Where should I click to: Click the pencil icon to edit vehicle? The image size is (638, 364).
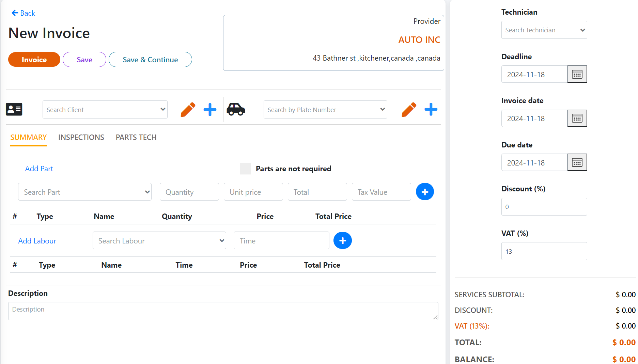(x=408, y=109)
